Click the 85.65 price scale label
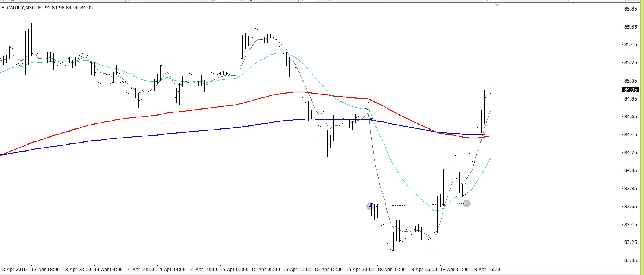 click(631, 27)
